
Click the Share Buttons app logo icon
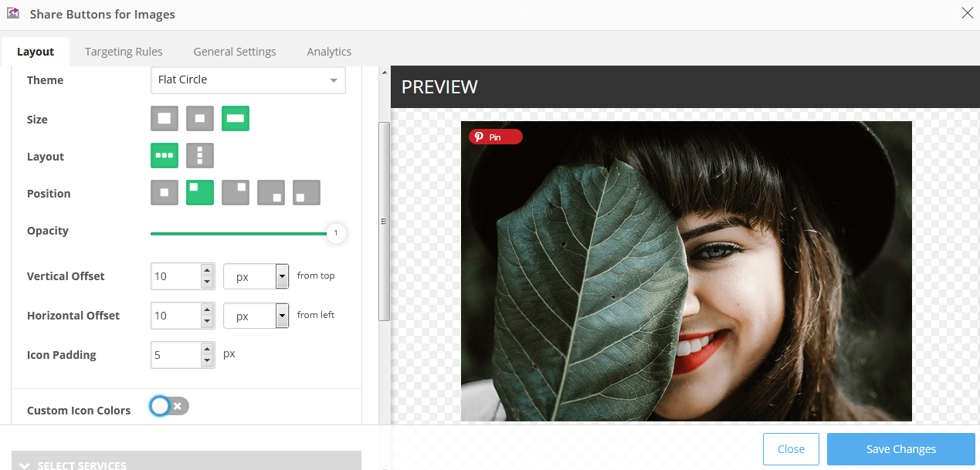(x=12, y=13)
